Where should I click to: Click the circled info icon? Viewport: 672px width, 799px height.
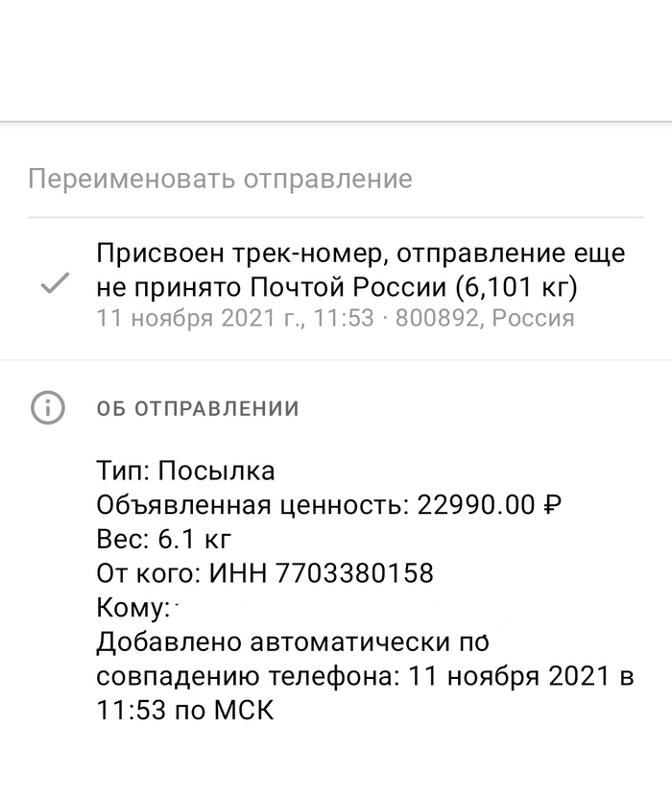pyautogui.click(x=48, y=407)
